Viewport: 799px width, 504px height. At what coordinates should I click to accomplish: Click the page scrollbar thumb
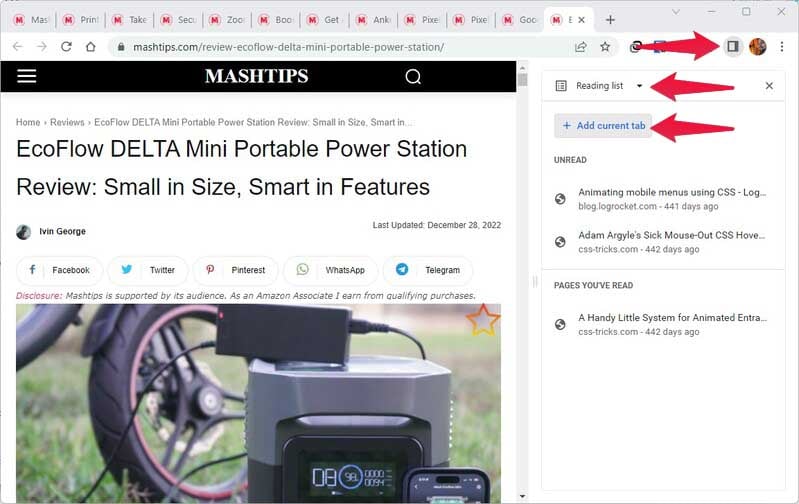[522, 81]
